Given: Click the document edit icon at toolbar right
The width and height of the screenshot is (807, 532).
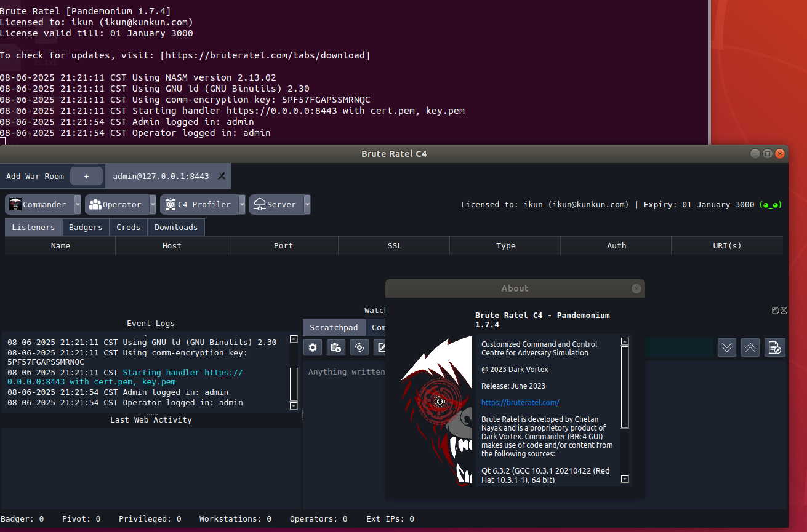Looking at the screenshot, I should point(775,347).
